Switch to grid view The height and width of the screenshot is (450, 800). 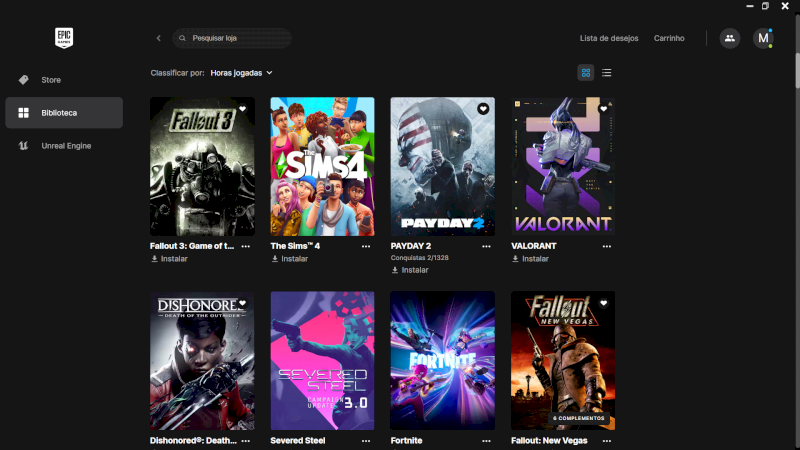click(x=586, y=72)
